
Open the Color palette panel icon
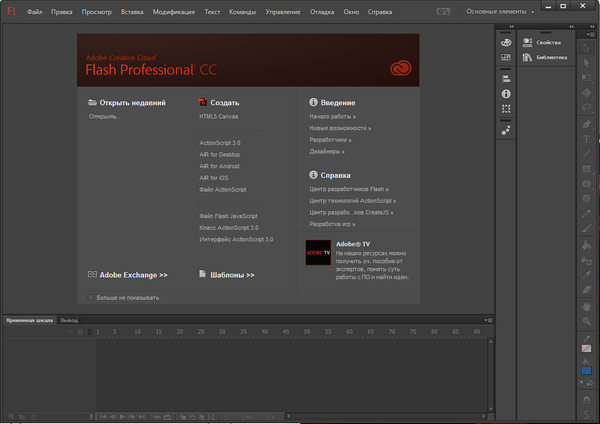tap(506, 43)
